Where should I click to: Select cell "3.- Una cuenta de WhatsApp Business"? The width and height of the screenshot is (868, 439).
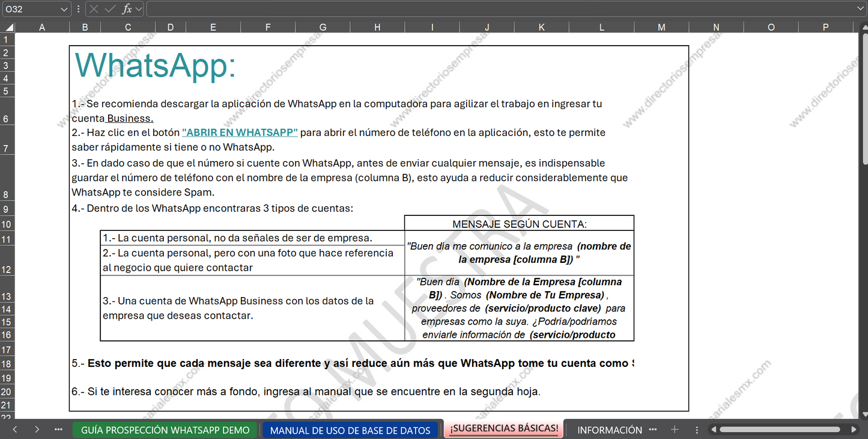click(x=252, y=309)
